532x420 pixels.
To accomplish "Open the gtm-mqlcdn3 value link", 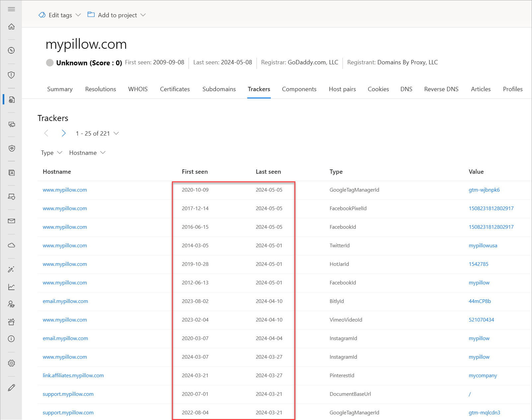I will pyautogui.click(x=484, y=413).
